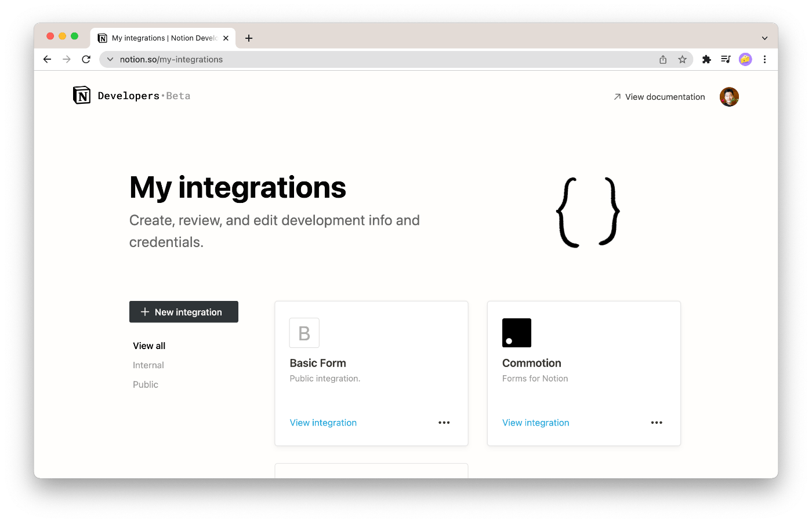Click the share icon in the address bar
The image size is (812, 523).
coord(663,59)
